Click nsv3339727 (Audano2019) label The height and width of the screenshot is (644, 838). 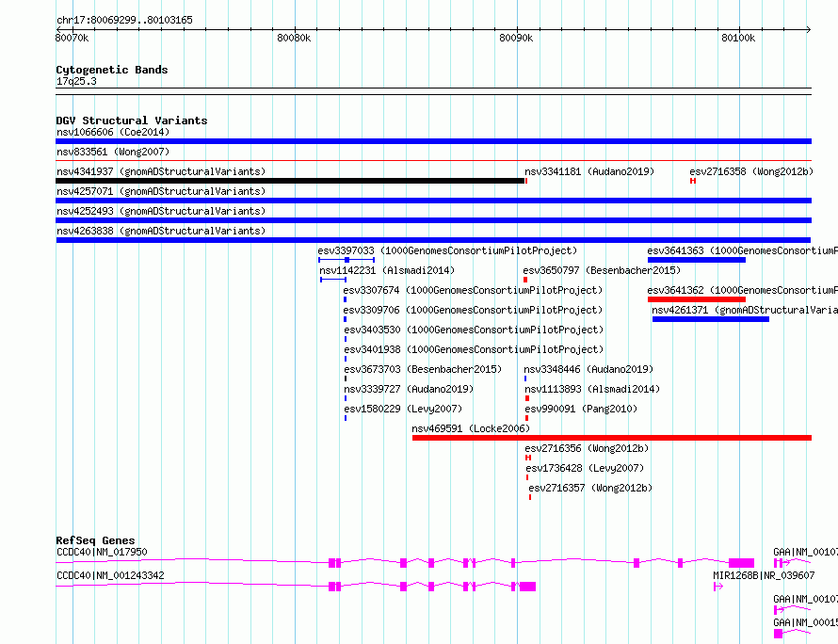(x=409, y=389)
